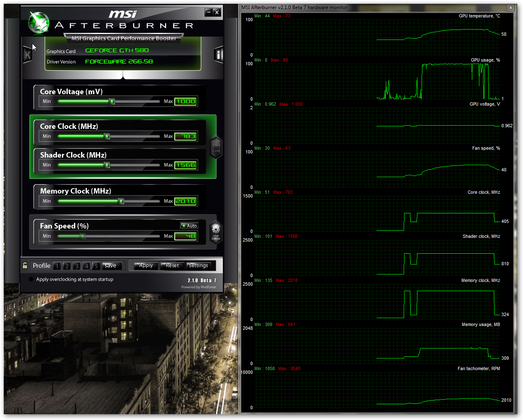
Task: Open the information i icon
Action: point(219,54)
